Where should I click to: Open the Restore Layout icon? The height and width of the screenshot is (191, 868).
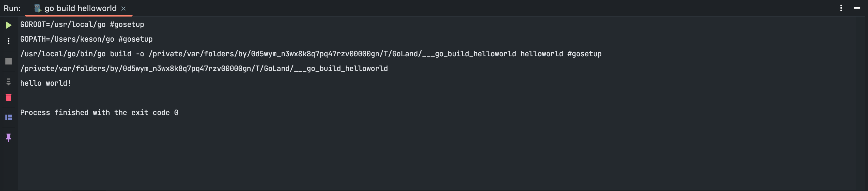click(x=9, y=118)
